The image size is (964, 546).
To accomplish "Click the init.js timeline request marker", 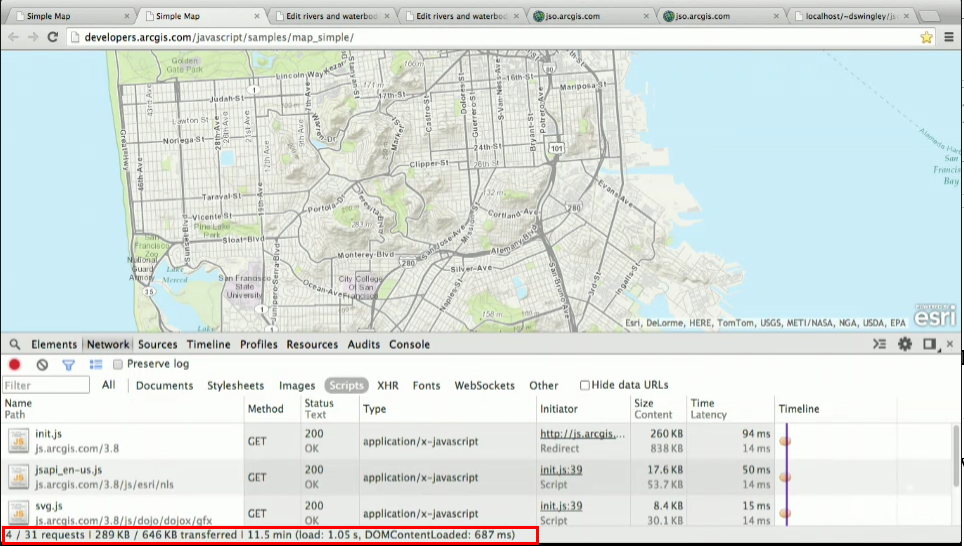I will click(x=785, y=441).
